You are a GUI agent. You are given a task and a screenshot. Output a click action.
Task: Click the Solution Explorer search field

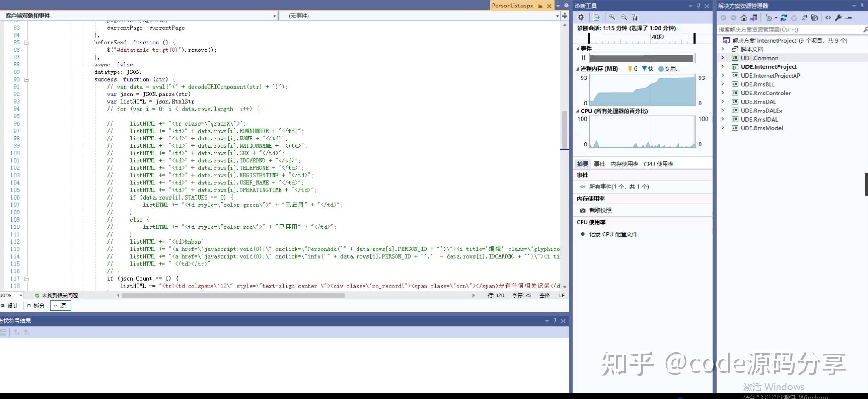790,29
